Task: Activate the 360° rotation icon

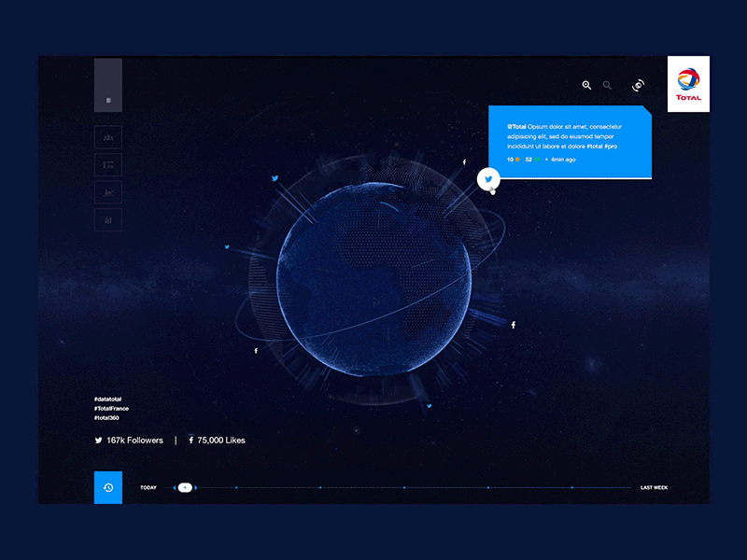Action: (x=638, y=85)
